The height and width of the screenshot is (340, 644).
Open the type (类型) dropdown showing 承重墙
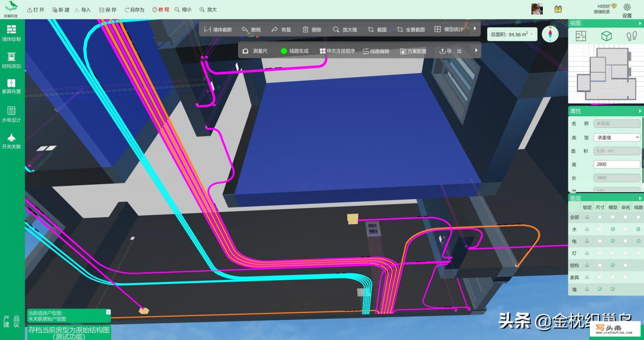pos(617,137)
